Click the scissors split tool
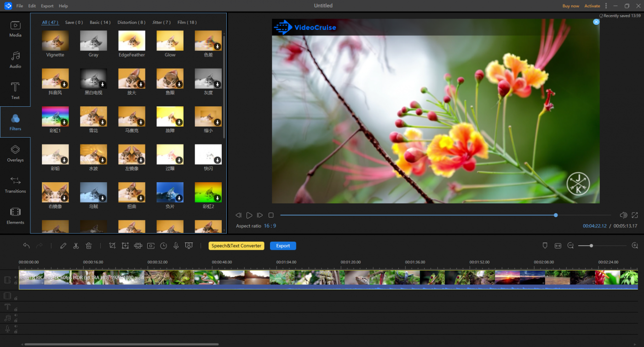This screenshot has width=644, height=347. [x=76, y=246]
